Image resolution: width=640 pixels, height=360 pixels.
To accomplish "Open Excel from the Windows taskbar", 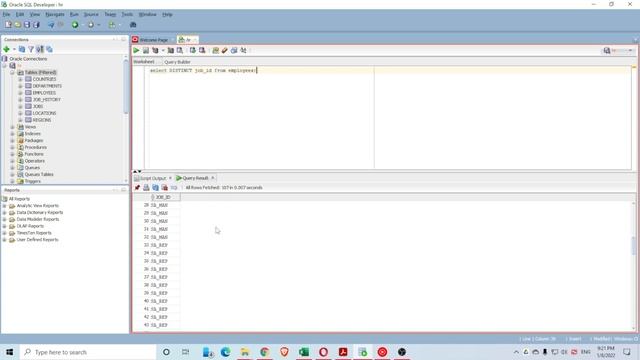I will tap(304, 352).
